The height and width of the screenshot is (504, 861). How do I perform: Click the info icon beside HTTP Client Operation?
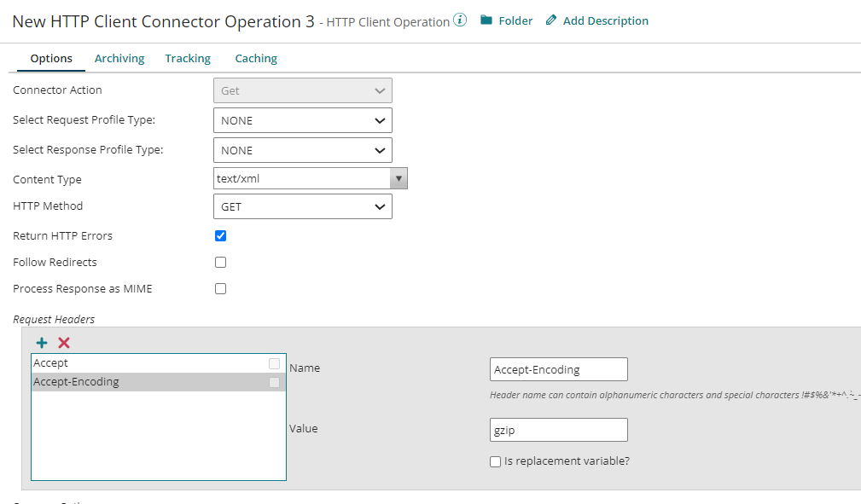459,20
